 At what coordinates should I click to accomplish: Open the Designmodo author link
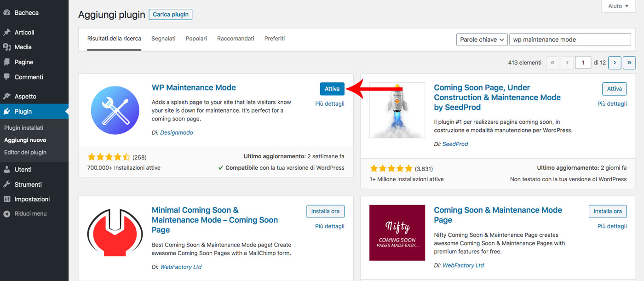[177, 132]
